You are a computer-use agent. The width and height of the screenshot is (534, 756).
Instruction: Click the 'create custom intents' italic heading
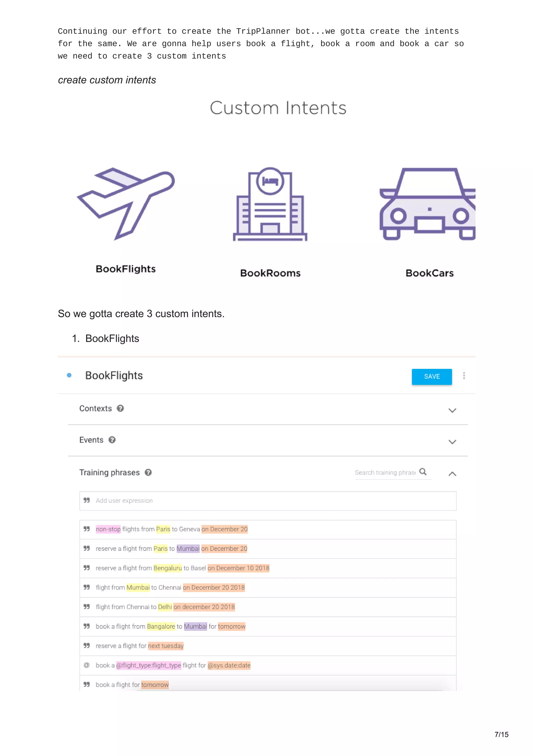(x=107, y=80)
